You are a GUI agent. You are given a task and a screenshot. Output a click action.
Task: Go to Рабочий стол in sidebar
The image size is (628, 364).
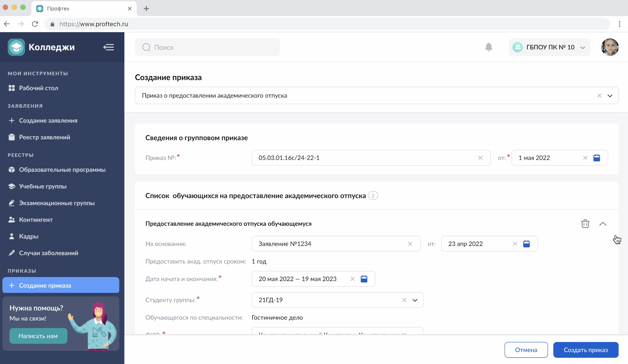(x=38, y=88)
